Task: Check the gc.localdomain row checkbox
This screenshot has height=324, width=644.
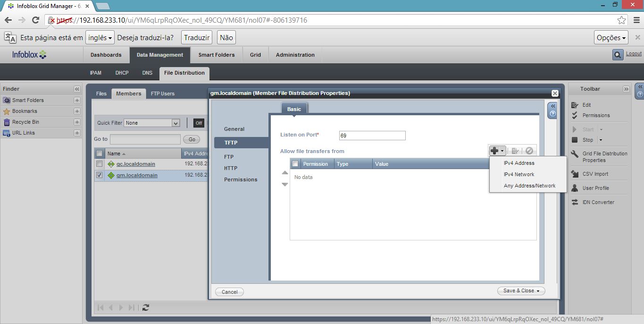Action: coord(99,164)
